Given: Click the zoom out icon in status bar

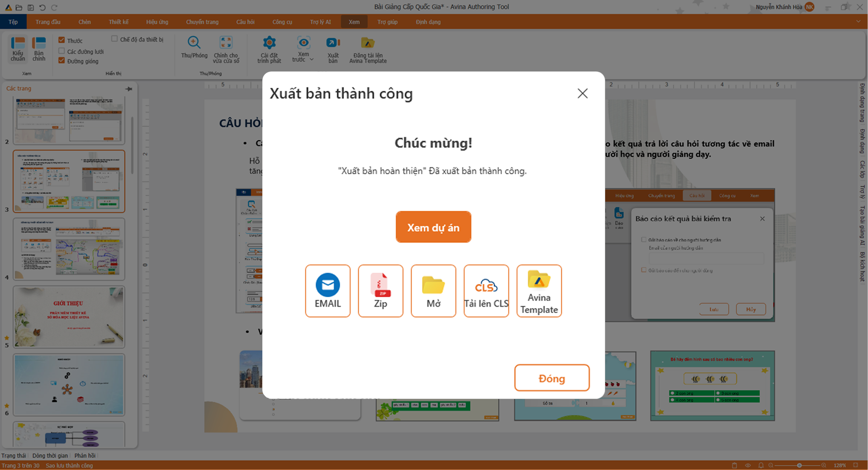Looking at the screenshot, I should point(771,465).
